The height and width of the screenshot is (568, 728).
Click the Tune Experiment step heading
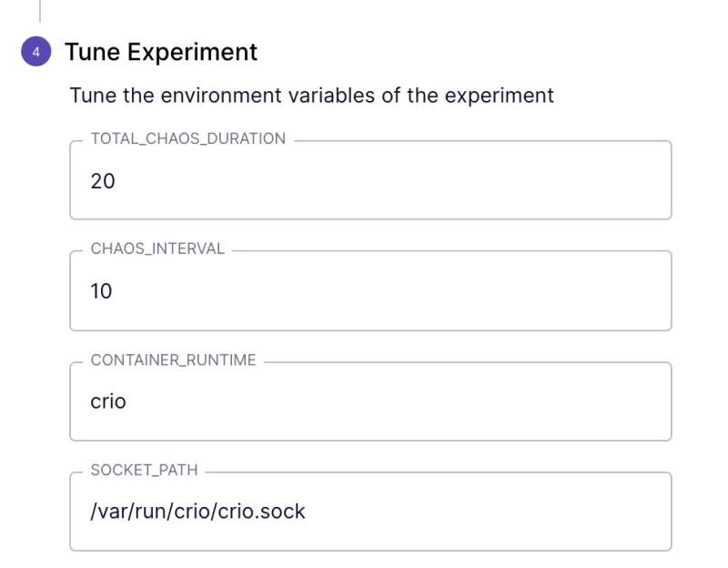(161, 52)
